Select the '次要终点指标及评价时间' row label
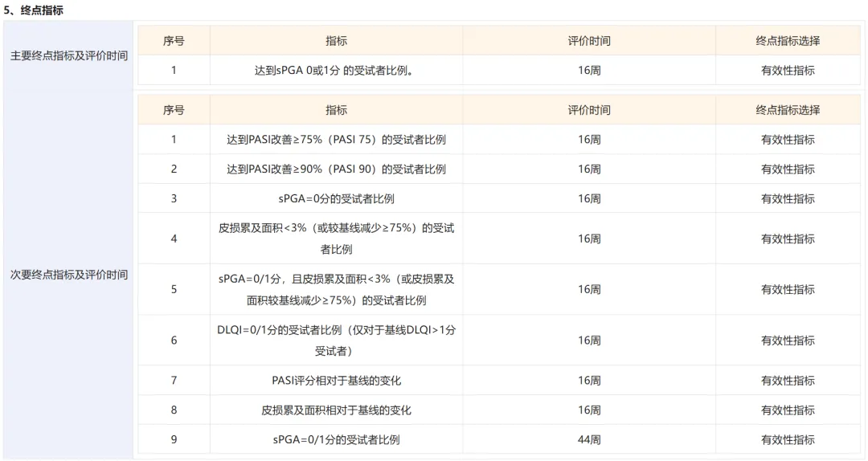 tap(69, 275)
